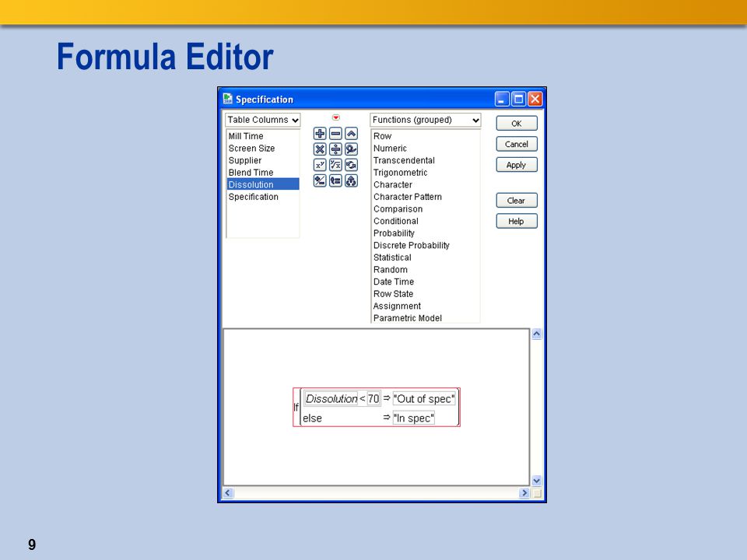Select the Dissolution term in the formula
The image size is (747, 560).
pyautogui.click(x=331, y=398)
